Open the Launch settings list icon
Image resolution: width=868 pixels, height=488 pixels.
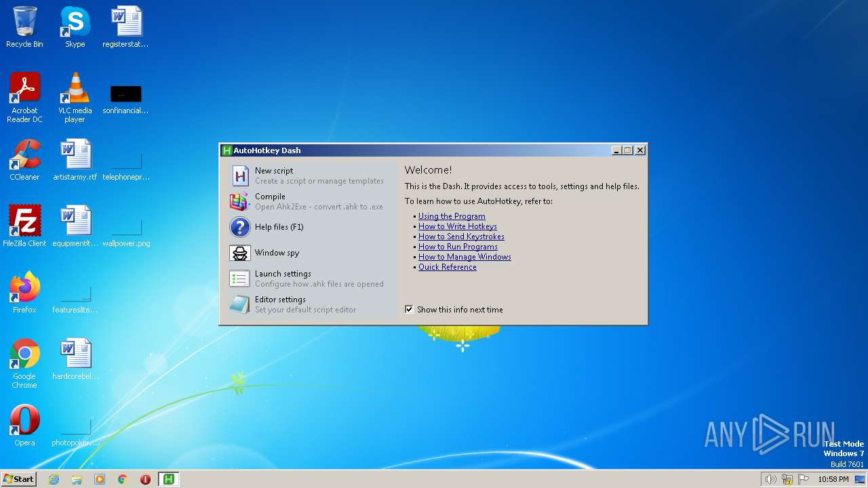(x=239, y=279)
